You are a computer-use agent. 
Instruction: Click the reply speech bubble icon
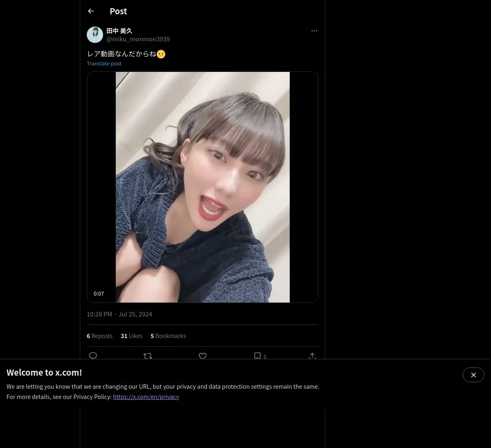pyautogui.click(x=93, y=356)
